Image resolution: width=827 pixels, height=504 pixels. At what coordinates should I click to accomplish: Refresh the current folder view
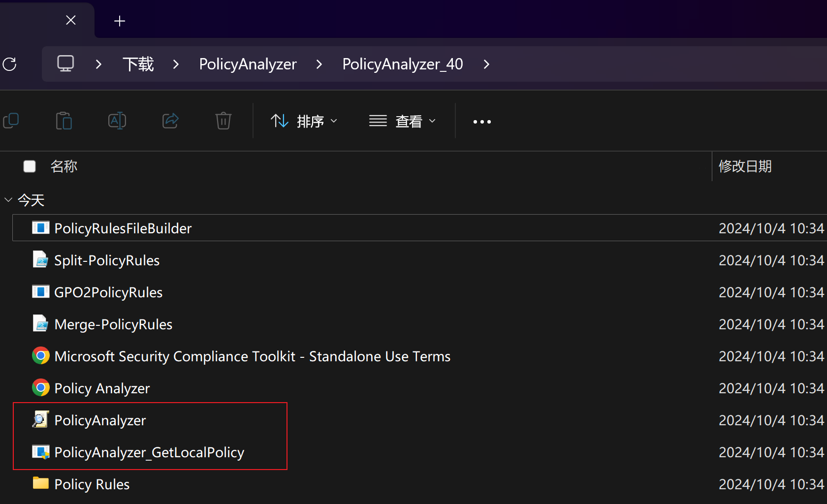click(x=10, y=64)
